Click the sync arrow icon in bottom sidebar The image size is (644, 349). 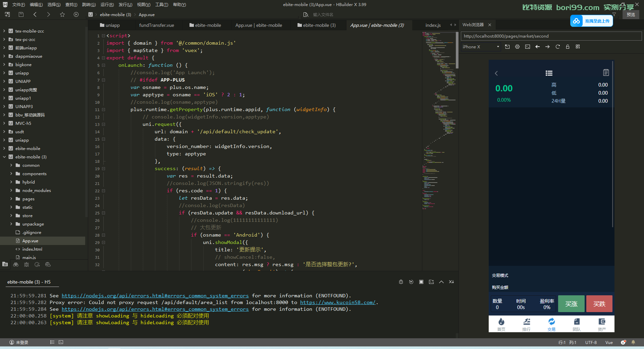click(x=37, y=264)
